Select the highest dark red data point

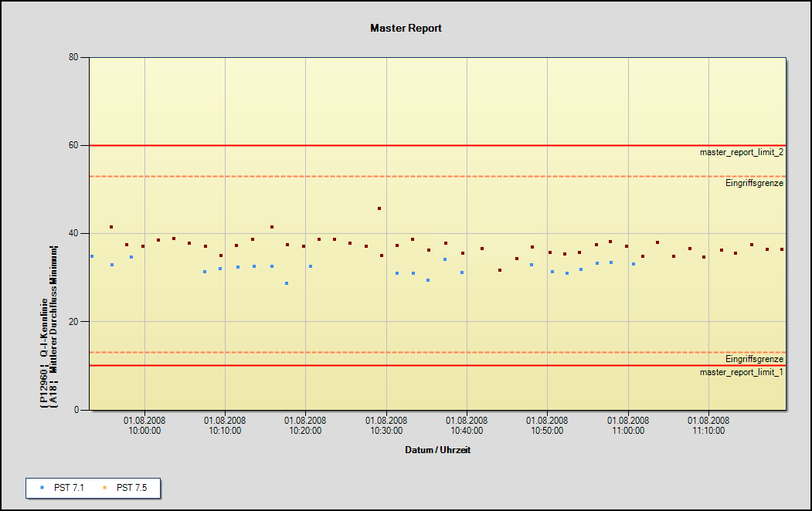click(x=379, y=208)
